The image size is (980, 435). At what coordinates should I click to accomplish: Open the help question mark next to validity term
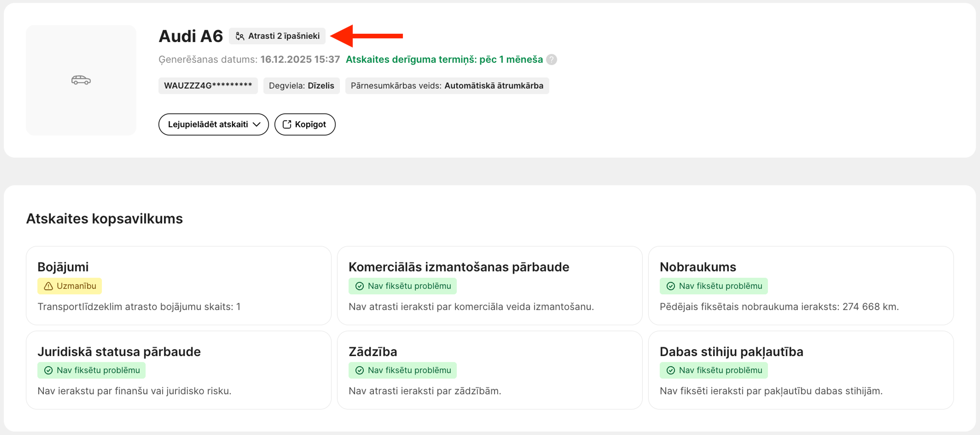pyautogui.click(x=551, y=60)
